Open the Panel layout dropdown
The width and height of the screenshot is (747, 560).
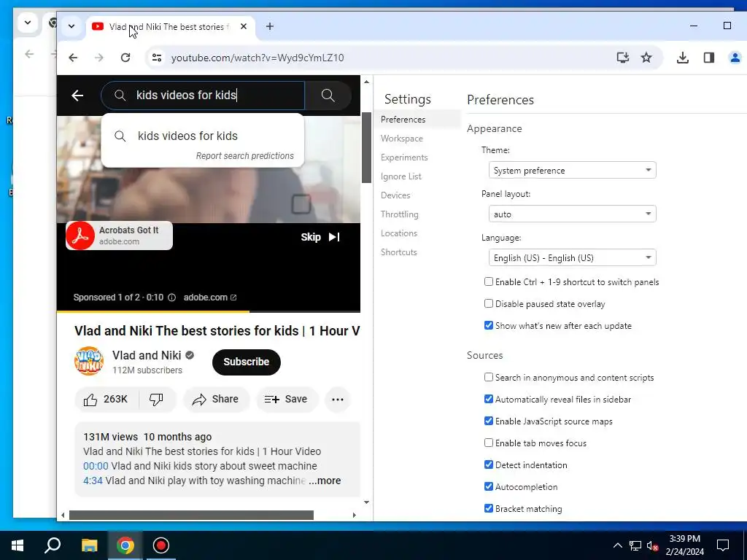[x=572, y=214]
